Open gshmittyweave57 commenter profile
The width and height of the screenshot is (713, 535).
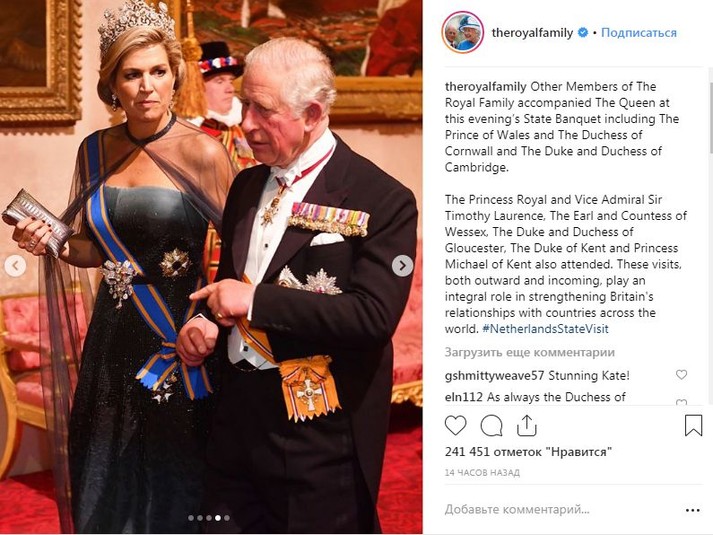(x=494, y=375)
